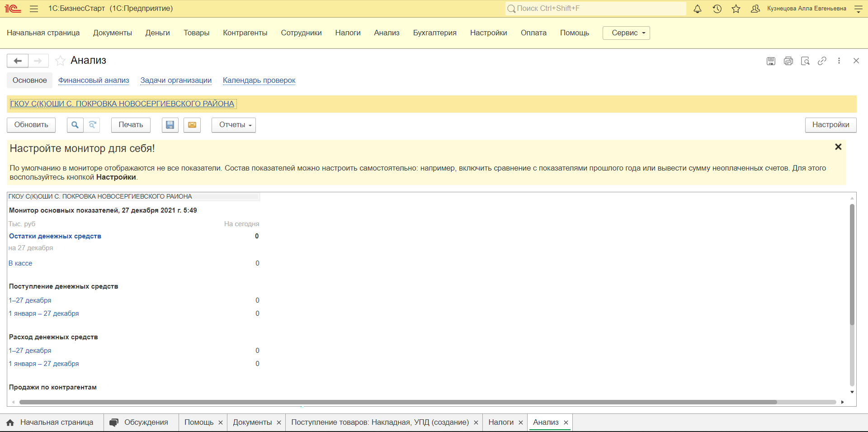The image size is (868, 432).
Task: Open Финансовый анализ link
Action: coord(94,81)
